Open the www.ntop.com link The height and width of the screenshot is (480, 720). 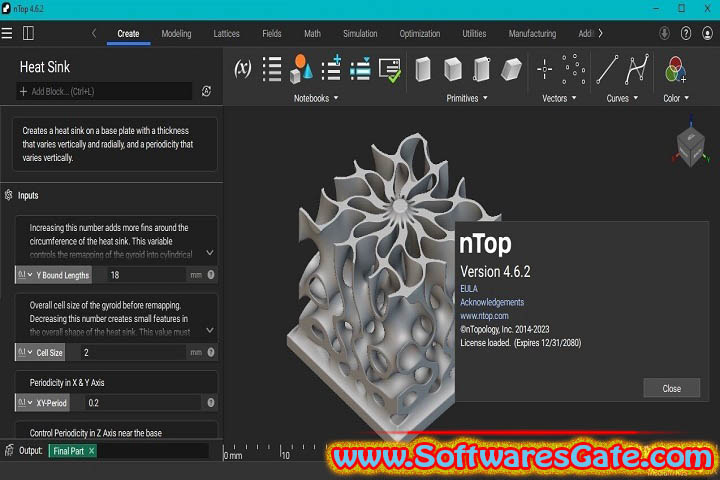[484, 316]
